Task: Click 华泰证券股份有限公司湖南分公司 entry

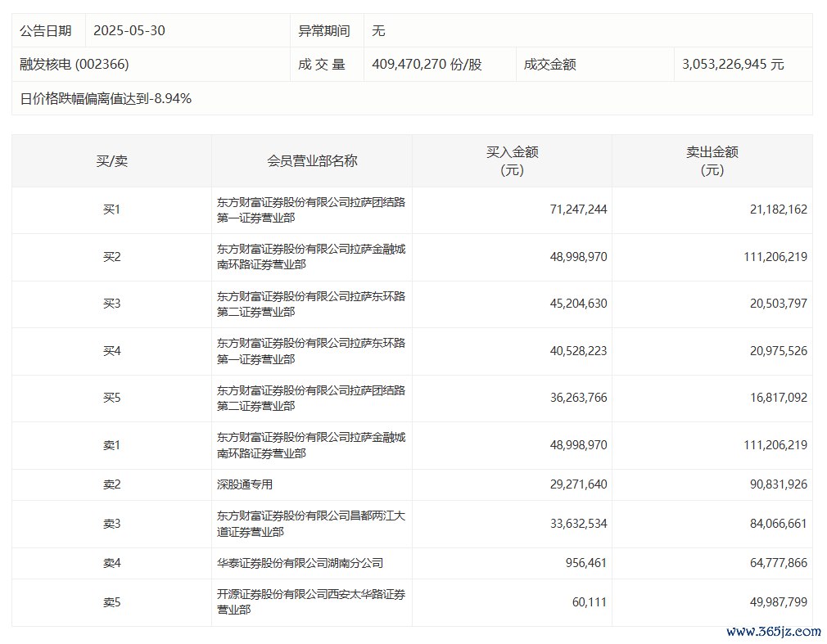Action: (301, 563)
